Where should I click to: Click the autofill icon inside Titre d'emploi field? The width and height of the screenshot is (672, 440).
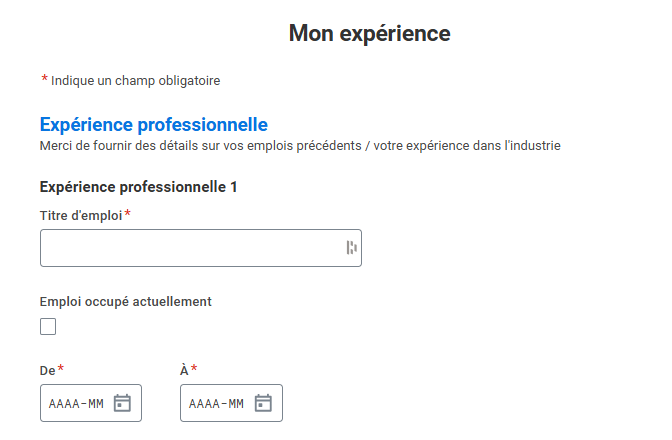click(x=351, y=248)
